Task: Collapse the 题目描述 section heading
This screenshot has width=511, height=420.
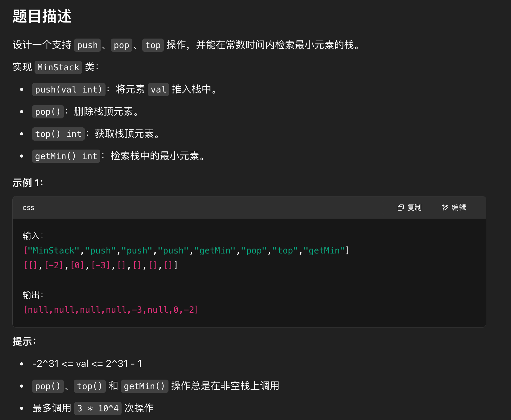Action: [42, 17]
